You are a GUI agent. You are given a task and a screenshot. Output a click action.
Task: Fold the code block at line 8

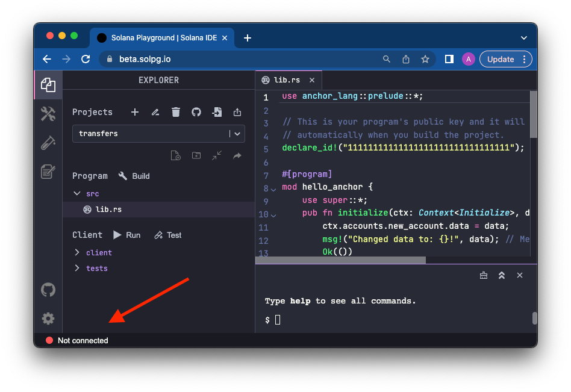(x=273, y=189)
